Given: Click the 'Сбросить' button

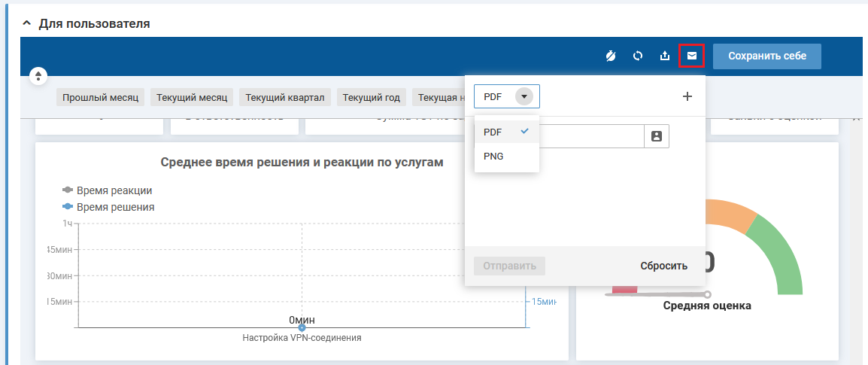Looking at the screenshot, I should coord(663,266).
